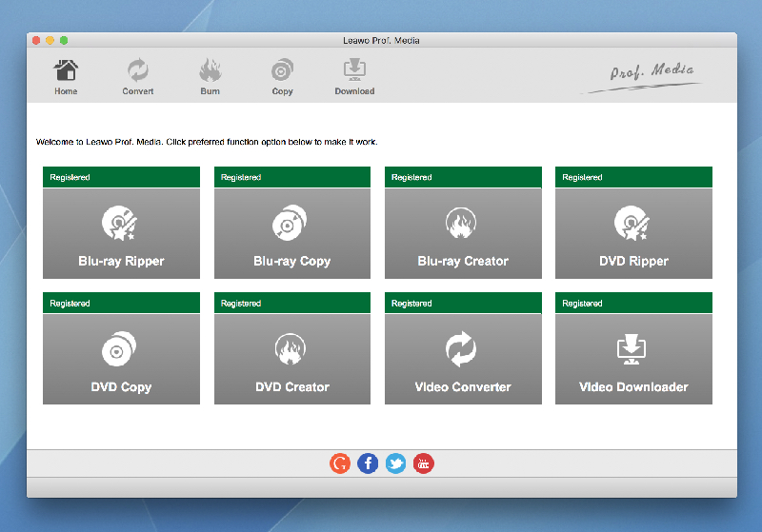Click Registered banner above DVD Creator
Screen dimensions: 762x532
[292, 303]
